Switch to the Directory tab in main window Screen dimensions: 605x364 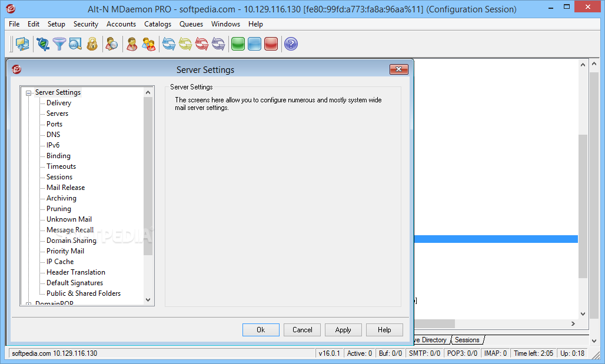coord(431,340)
